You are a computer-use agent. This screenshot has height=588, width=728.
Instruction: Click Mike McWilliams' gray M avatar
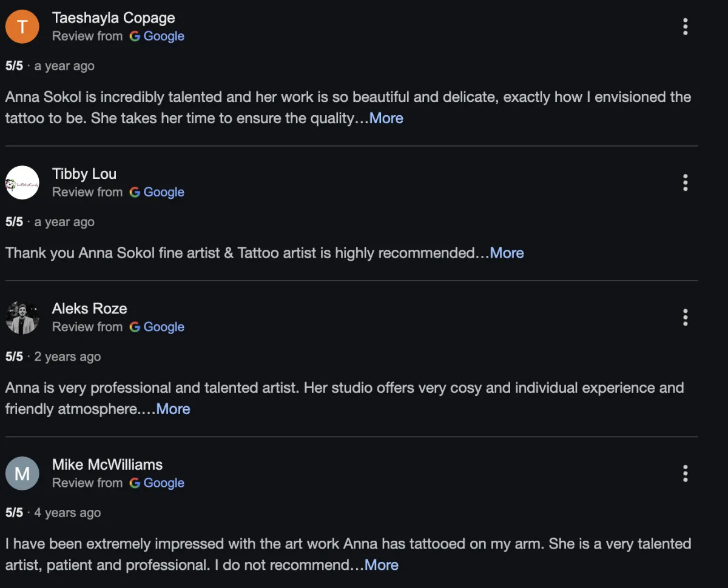click(x=22, y=473)
